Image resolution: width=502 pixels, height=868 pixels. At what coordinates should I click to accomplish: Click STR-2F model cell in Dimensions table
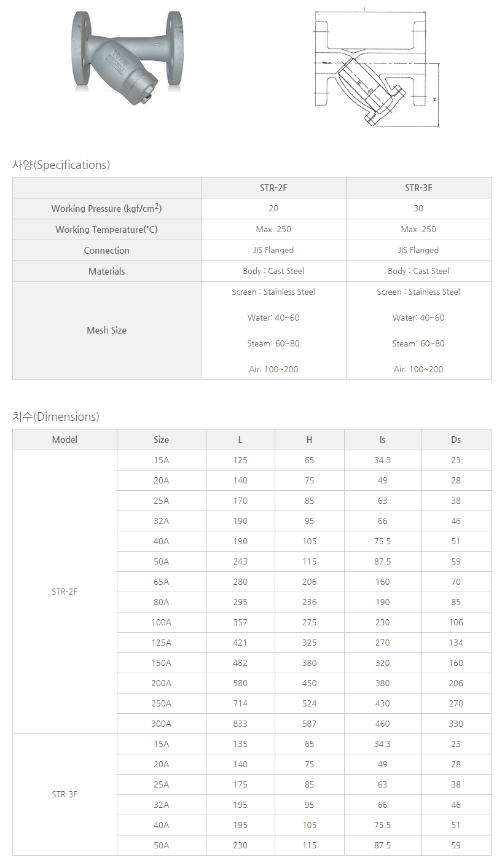pos(65,592)
